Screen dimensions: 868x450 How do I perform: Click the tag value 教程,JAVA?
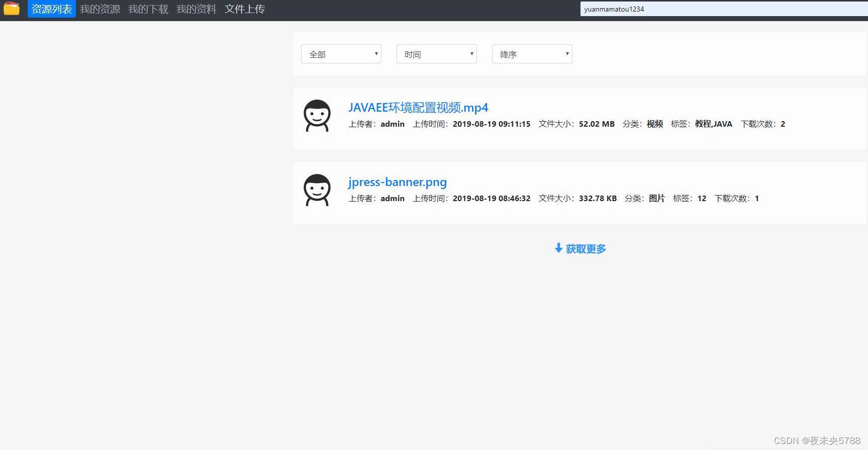click(714, 124)
